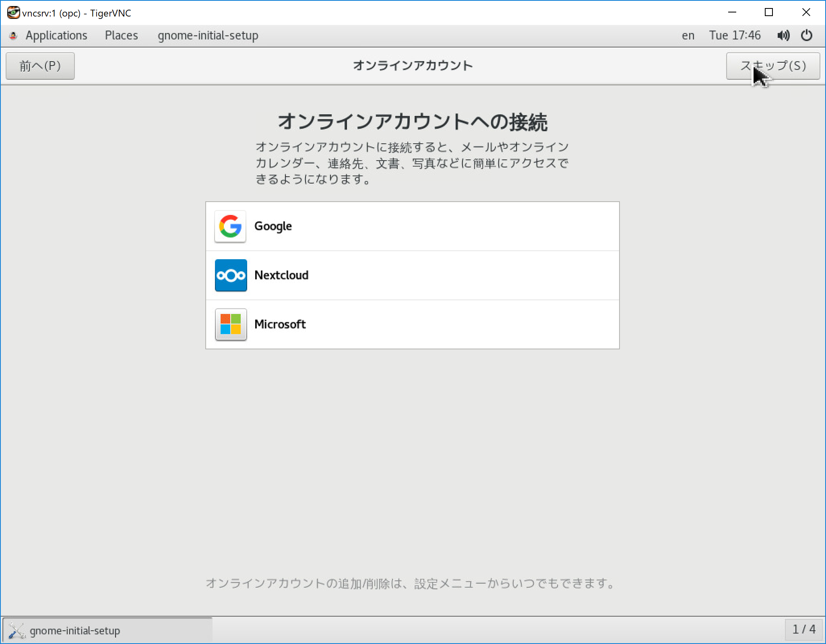Select the Google account provider icon
This screenshot has width=826, height=644.
(230, 226)
